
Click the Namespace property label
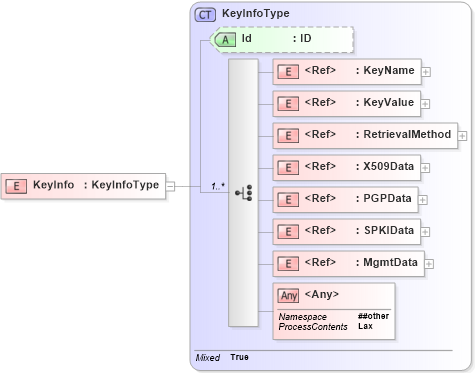pyautogui.click(x=302, y=317)
